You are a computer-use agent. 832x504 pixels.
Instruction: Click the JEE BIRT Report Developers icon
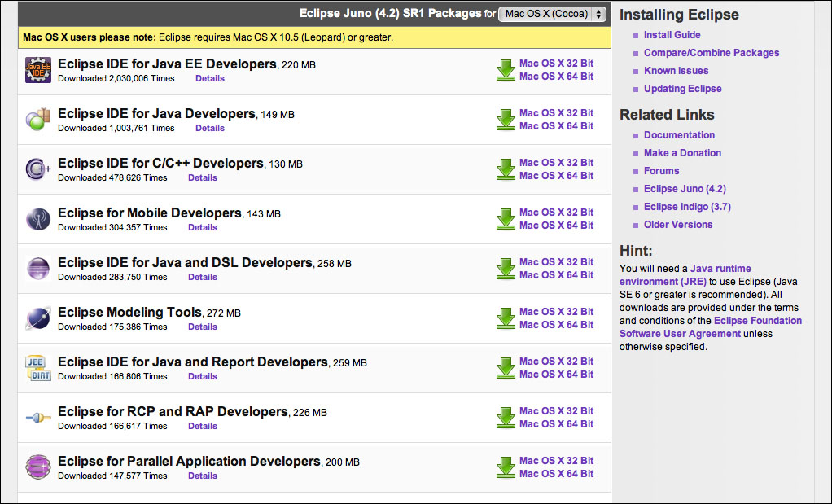tap(38, 368)
